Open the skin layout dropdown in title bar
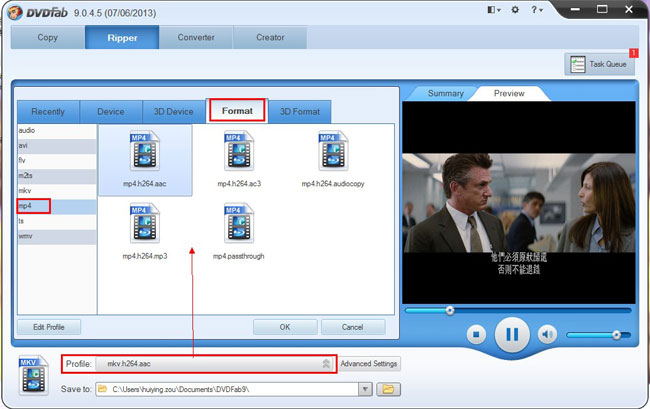 494,10
